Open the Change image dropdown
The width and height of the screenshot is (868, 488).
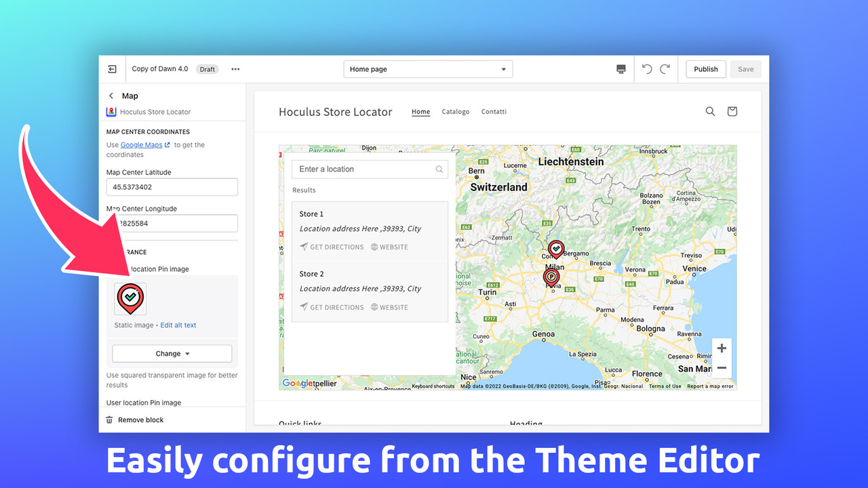point(172,353)
